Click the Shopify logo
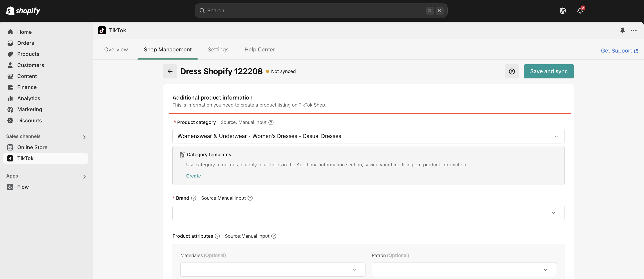 click(x=23, y=11)
